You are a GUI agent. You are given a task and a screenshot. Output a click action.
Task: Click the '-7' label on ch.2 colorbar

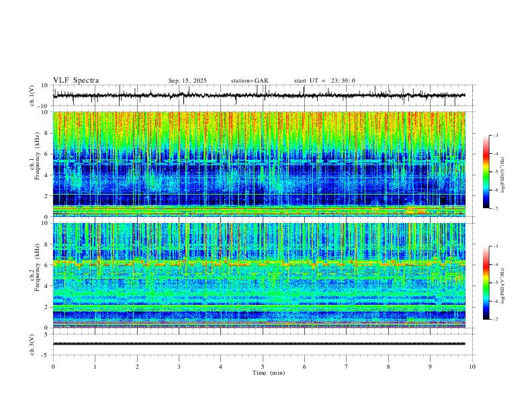[x=495, y=319]
